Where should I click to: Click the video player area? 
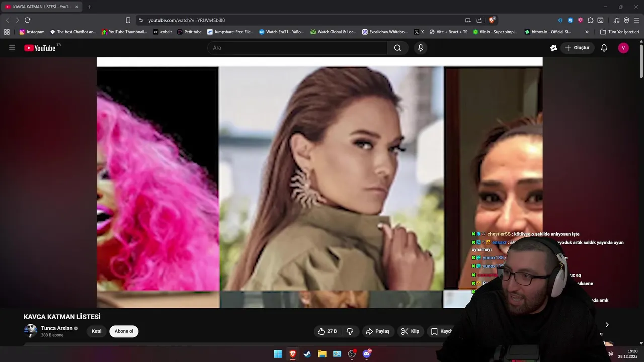319,183
